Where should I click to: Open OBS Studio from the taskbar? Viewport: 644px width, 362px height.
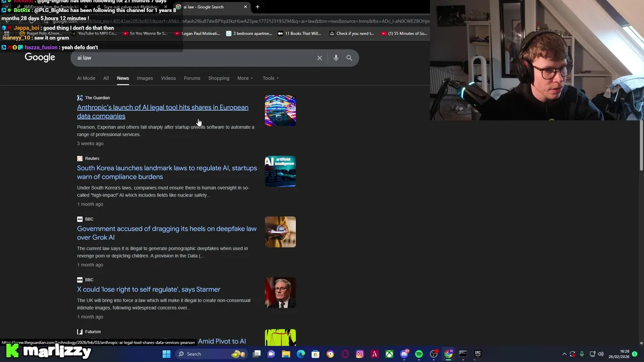[x=434, y=354]
